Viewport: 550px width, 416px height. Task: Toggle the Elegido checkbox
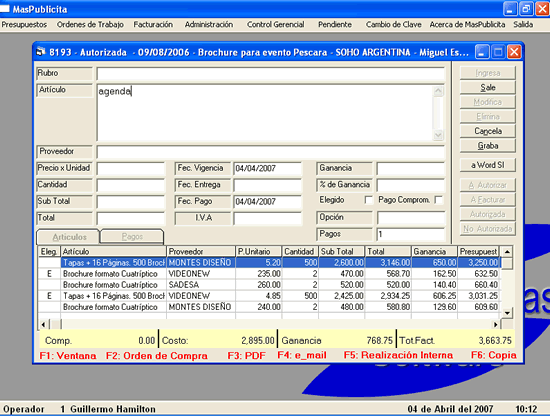click(x=368, y=200)
